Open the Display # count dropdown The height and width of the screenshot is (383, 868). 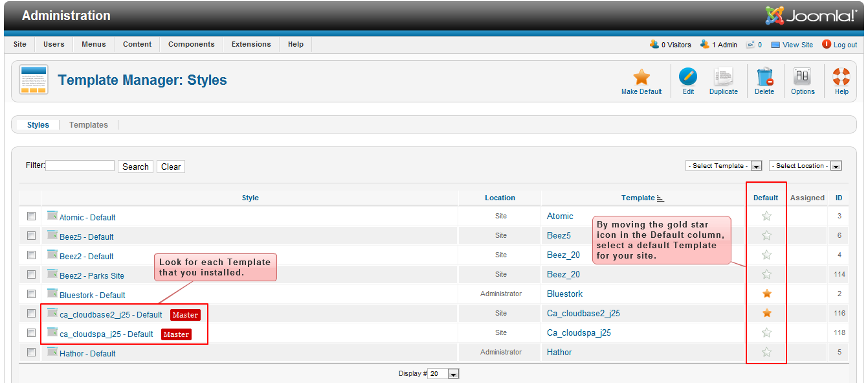click(443, 374)
